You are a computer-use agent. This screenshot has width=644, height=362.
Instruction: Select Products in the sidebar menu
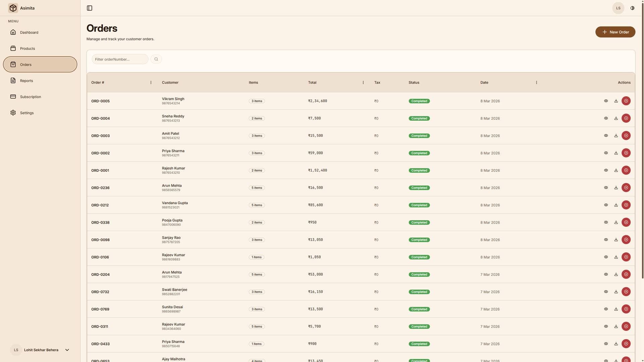[x=27, y=48]
